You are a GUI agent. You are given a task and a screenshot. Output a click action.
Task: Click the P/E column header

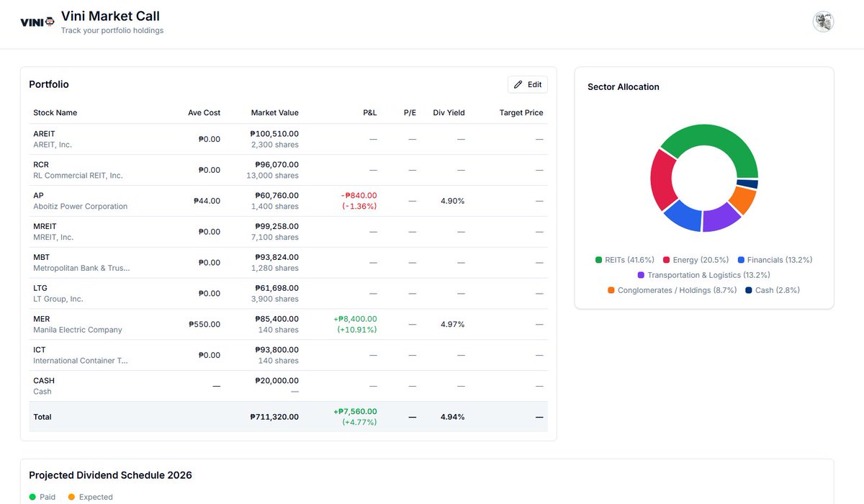click(x=410, y=113)
